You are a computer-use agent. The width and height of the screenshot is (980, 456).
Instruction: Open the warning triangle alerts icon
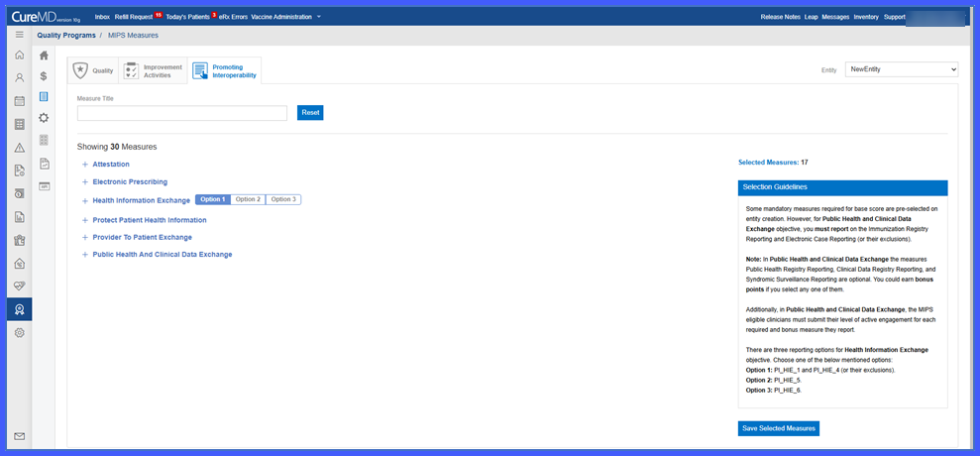point(20,148)
